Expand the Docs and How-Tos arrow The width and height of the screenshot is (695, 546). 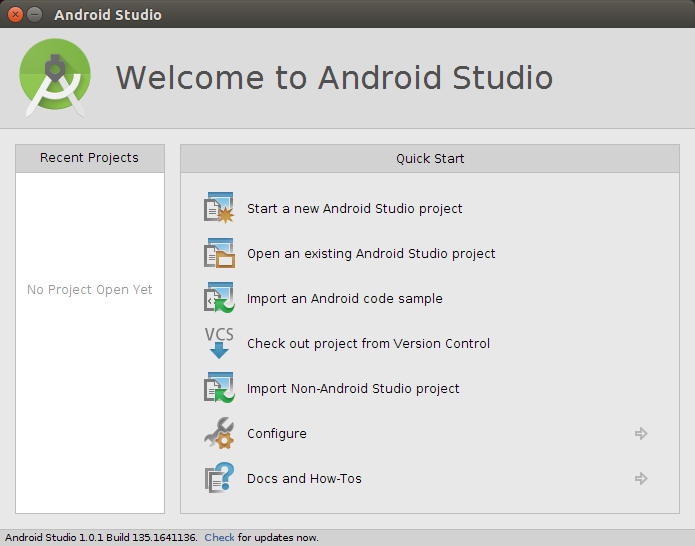click(x=641, y=478)
